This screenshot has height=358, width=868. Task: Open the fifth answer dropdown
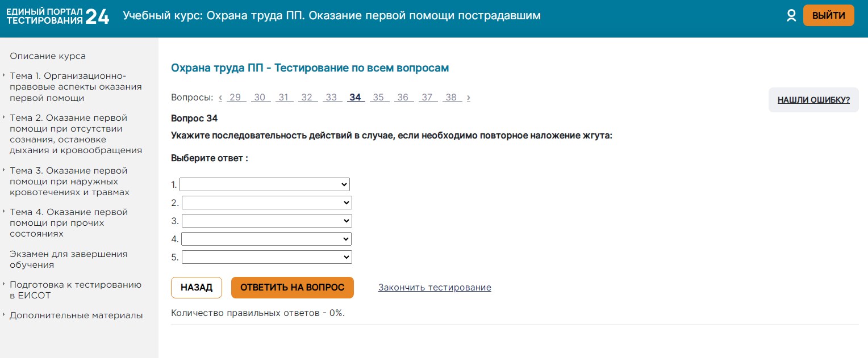pyautogui.click(x=266, y=257)
